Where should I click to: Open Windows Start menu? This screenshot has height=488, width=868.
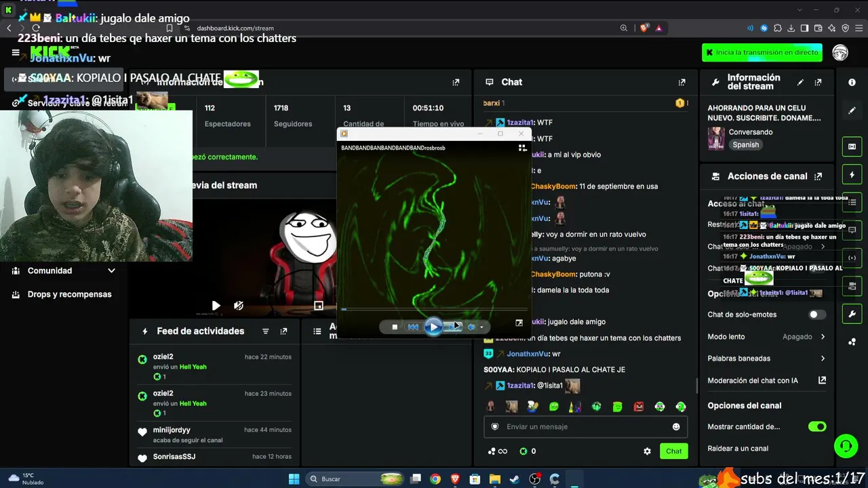(294, 479)
